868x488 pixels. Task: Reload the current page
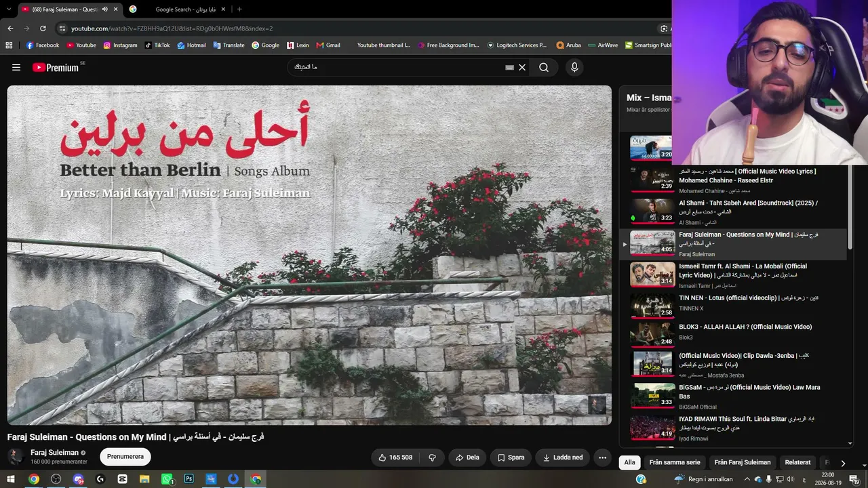(43, 28)
